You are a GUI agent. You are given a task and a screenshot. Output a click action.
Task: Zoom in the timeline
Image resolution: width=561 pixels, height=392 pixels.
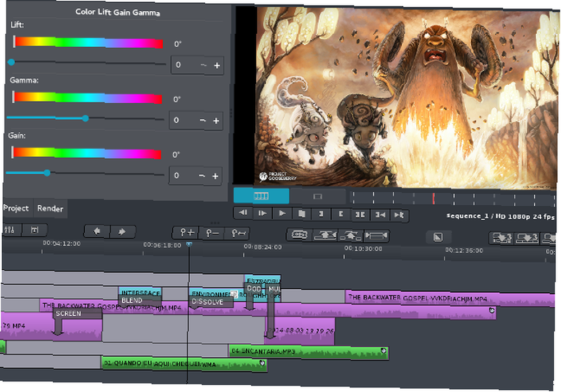click(186, 233)
